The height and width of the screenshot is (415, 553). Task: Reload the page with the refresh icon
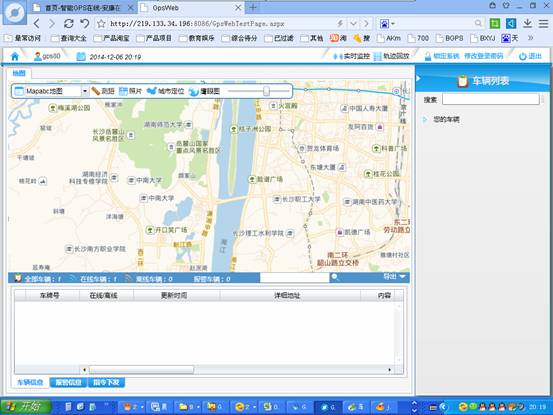tap(68, 24)
